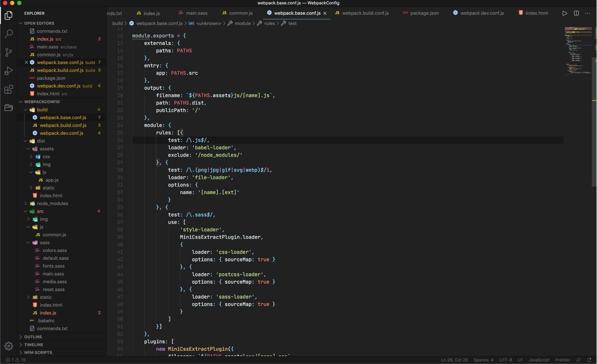597x364 pixels.
Task: Click Prettier in status bar
Action: coord(562,360)
